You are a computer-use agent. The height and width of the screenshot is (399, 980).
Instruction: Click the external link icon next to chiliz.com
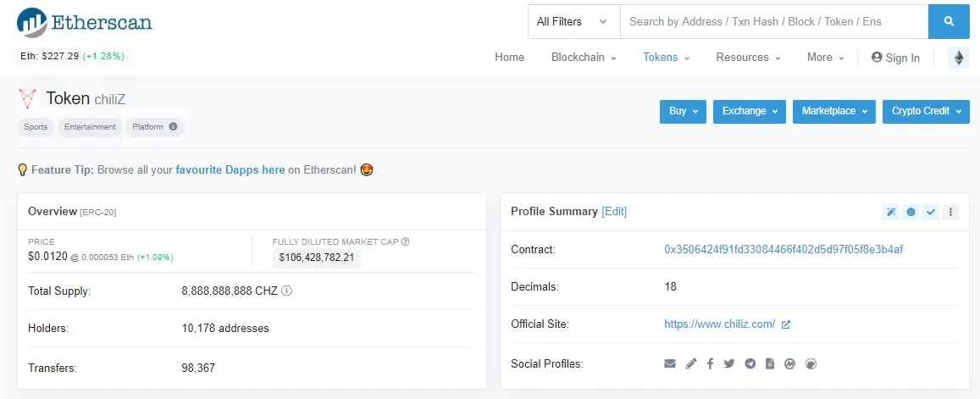coord(786,324)
